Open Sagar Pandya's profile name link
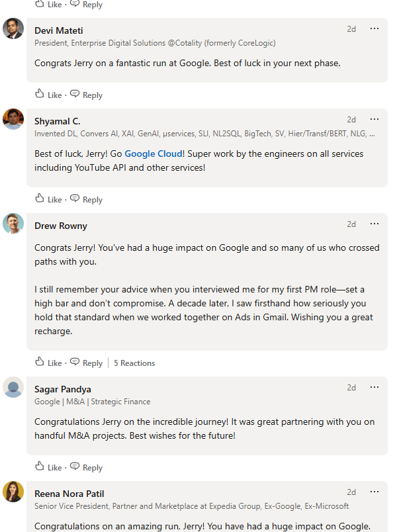This screenshot has height=532, width=397. click(x=63, y=389)
